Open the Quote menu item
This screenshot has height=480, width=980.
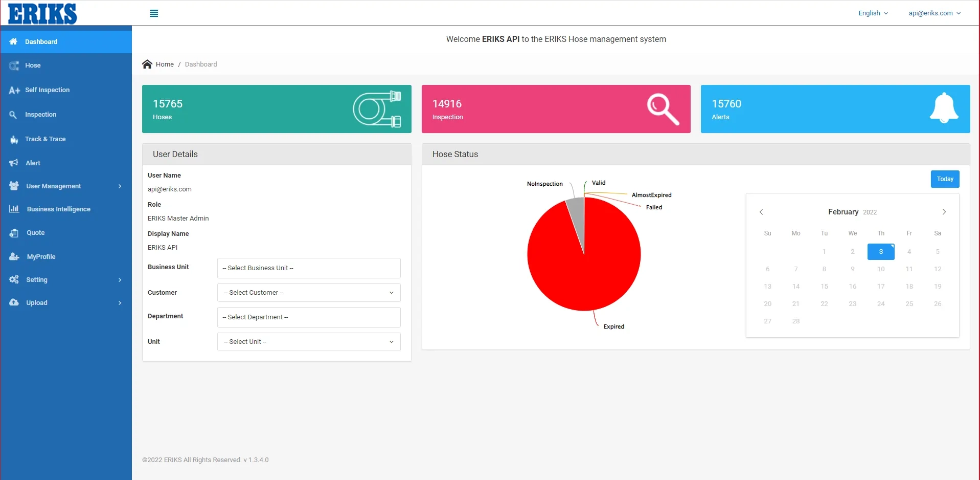[66, 233]
